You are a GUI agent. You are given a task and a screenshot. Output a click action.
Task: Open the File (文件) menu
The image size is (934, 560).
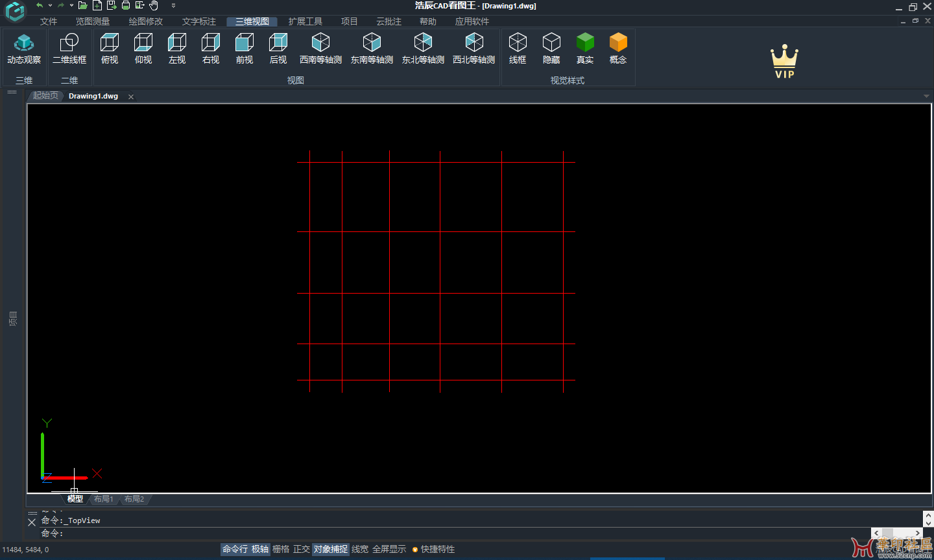pos(49,21)
